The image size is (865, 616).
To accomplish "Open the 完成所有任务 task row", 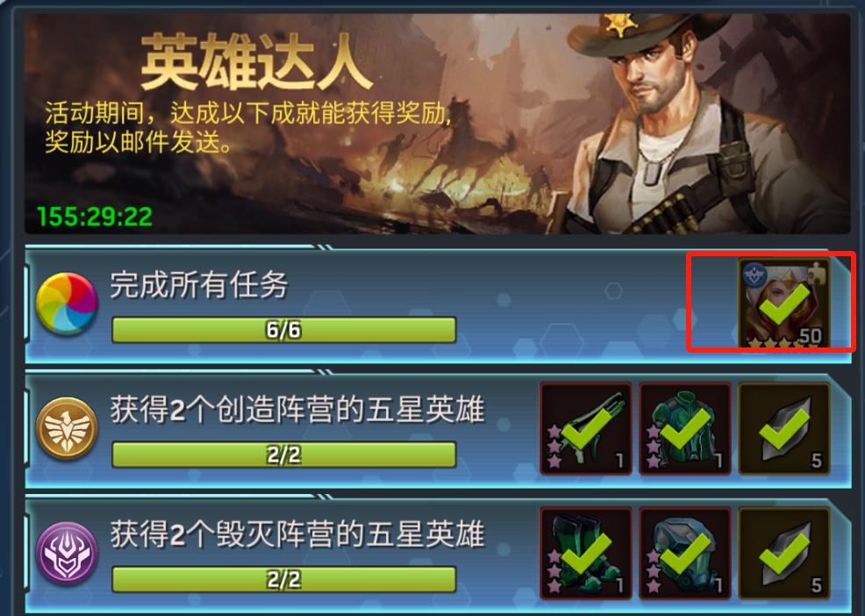I will point(439,305).
